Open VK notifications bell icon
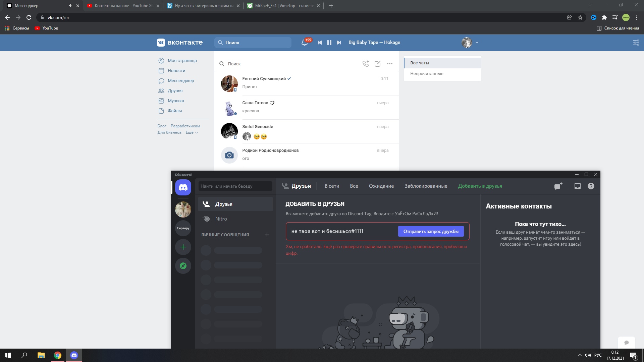Screen dimensions: 644x362 coord(305,43)
